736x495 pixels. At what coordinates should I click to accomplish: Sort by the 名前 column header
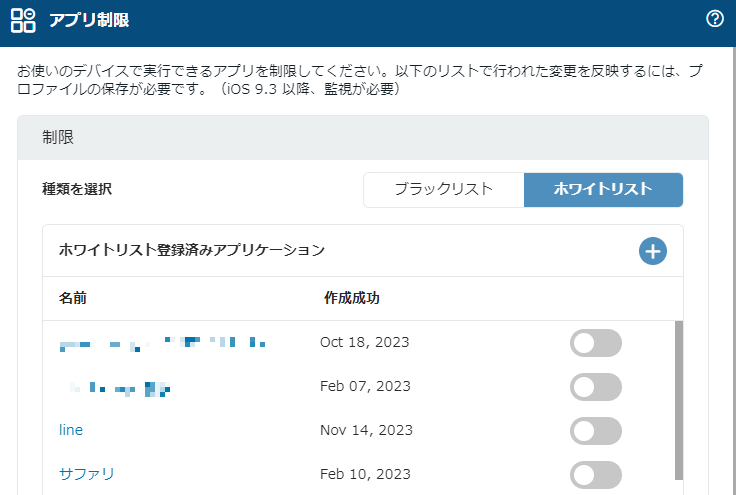tap(73, 298)
